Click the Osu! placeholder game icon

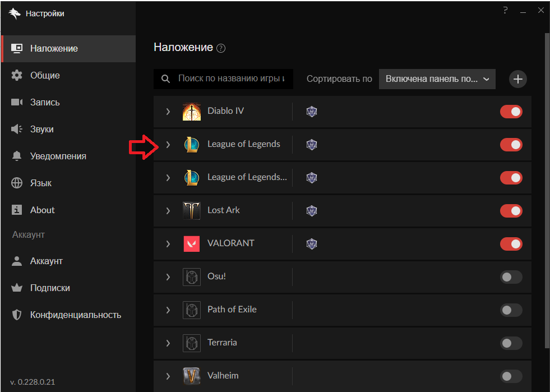tap(192, 277)
